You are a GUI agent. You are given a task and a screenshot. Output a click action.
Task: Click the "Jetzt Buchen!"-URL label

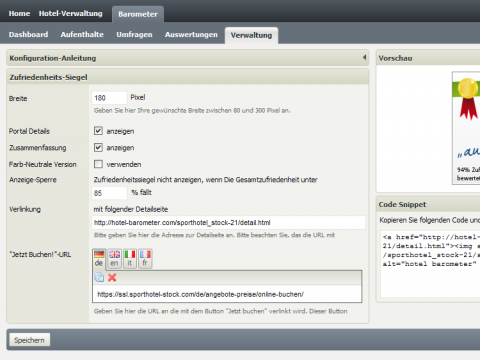click(x=40, y=255)
